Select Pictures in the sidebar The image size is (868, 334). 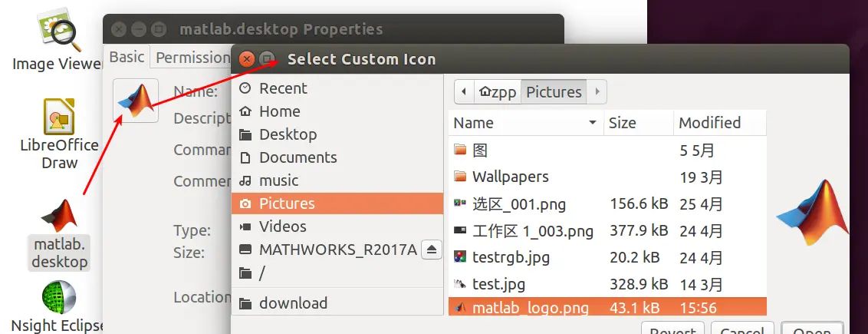337,203
